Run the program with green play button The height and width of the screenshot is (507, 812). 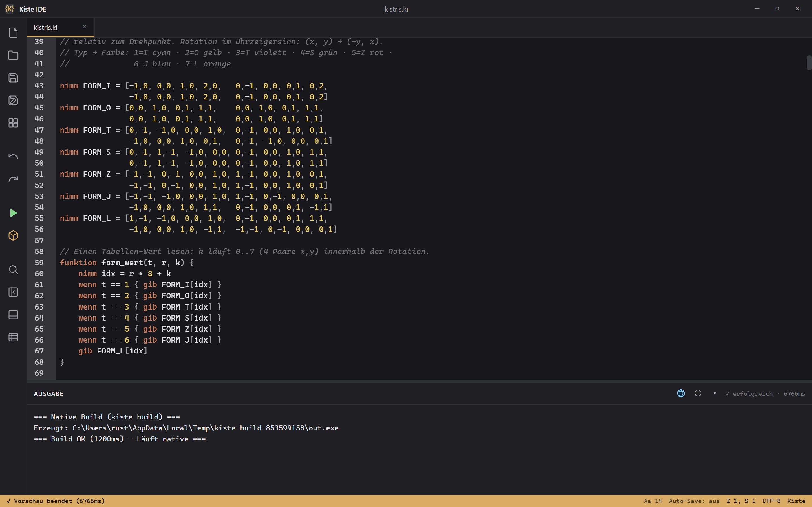click(x=13, y=213)
